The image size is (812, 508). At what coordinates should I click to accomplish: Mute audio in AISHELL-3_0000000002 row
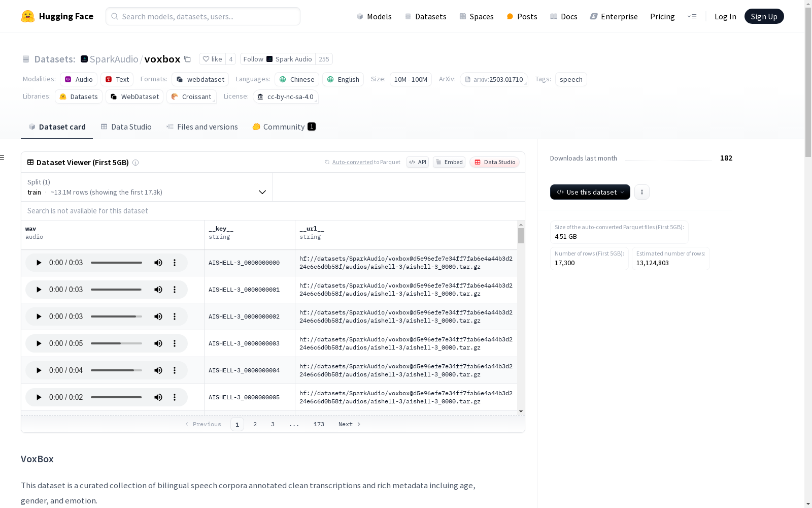point(158,316)
